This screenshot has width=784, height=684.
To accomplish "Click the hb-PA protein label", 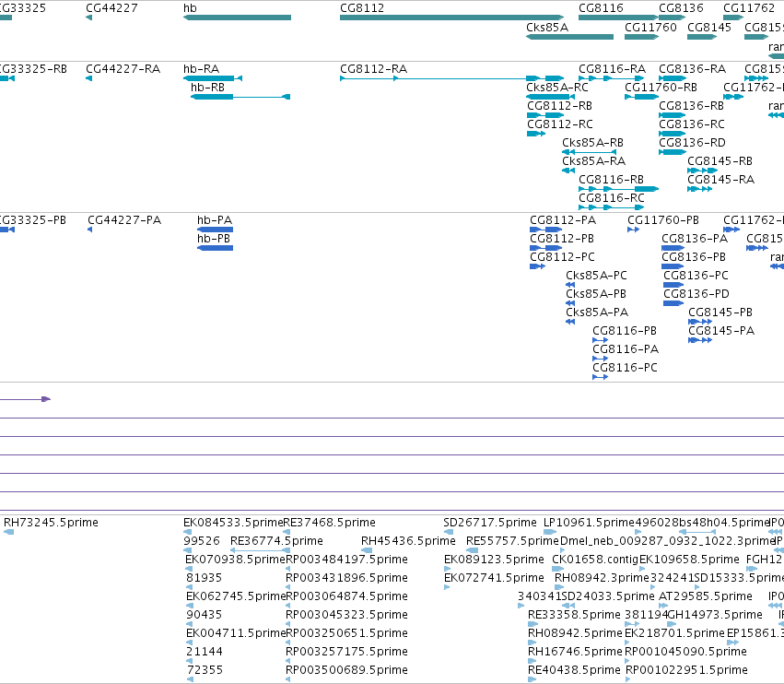I will [x=215, y=220].
